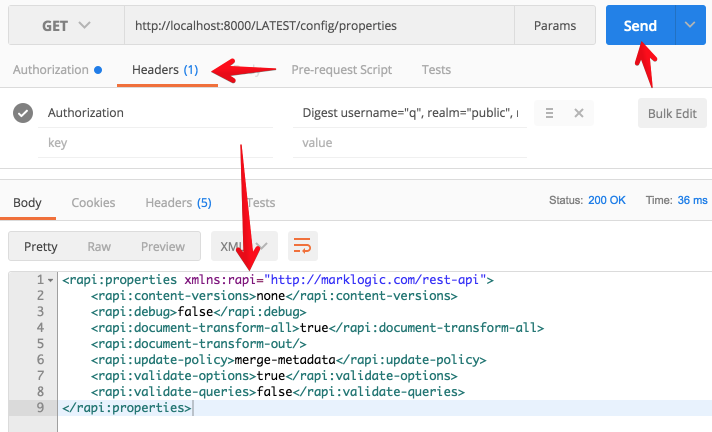Switch to the Authorization tab
712x432 pixels.
point(57,70)
